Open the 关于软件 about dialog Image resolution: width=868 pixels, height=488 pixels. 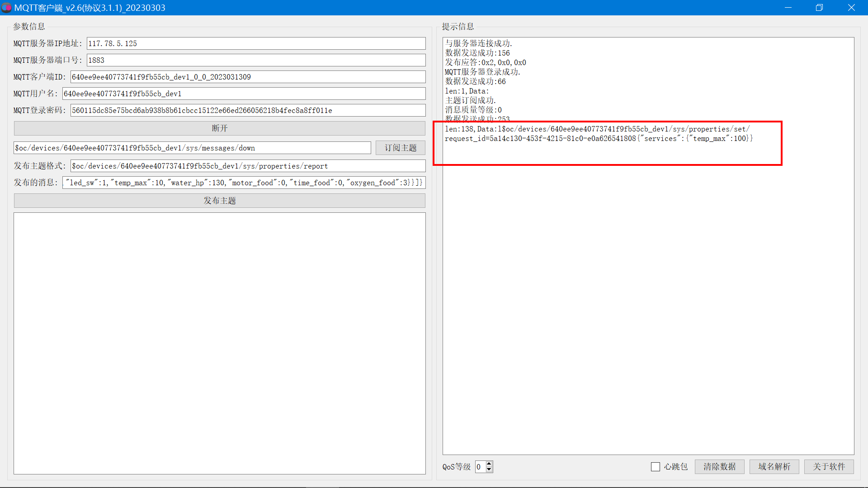829,467
